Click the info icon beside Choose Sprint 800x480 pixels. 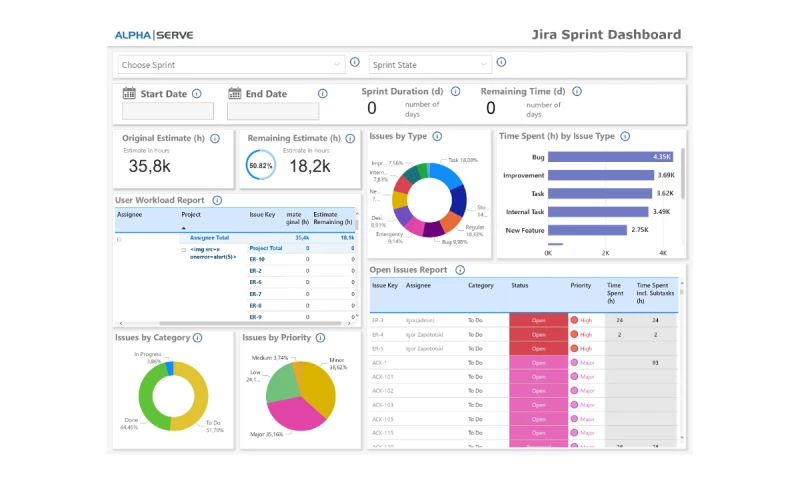[354, 63]
